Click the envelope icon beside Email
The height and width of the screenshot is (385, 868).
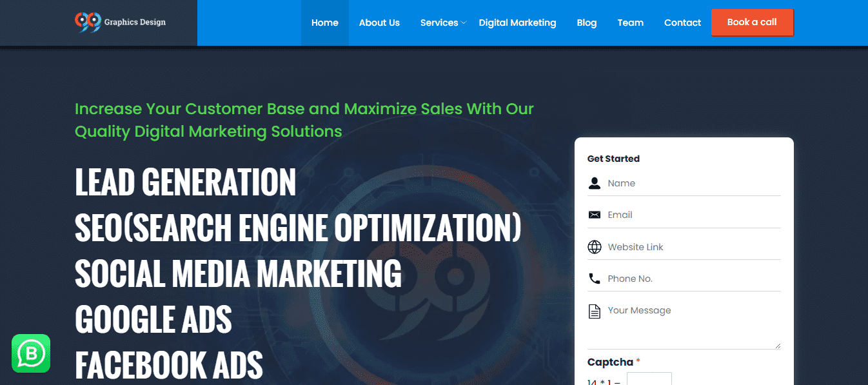(594, 215)
